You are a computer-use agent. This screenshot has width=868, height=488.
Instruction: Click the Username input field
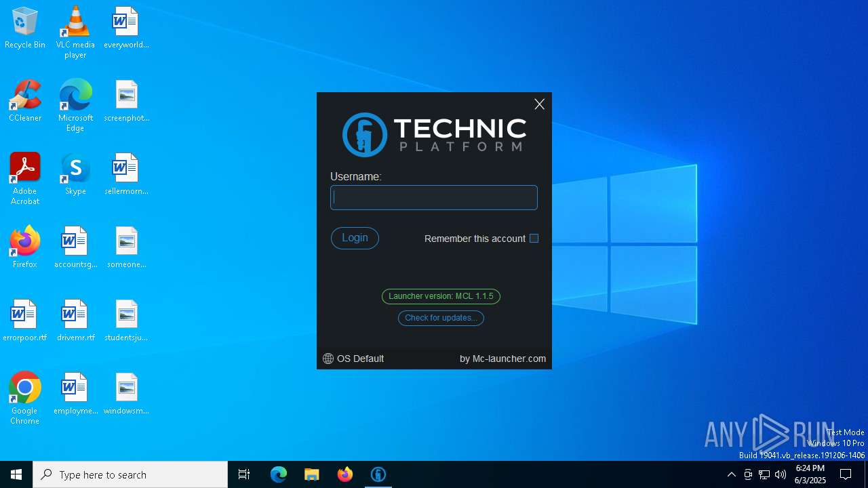click(434, 197)
